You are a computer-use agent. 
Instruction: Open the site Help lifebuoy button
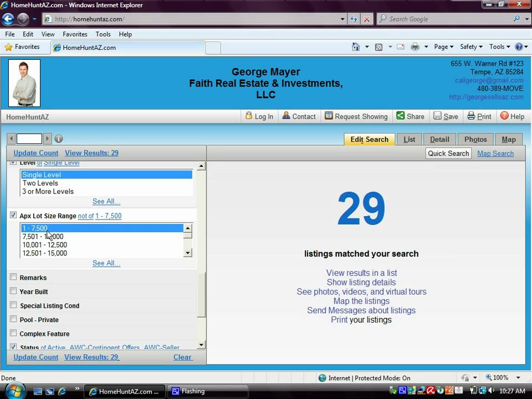512,116
